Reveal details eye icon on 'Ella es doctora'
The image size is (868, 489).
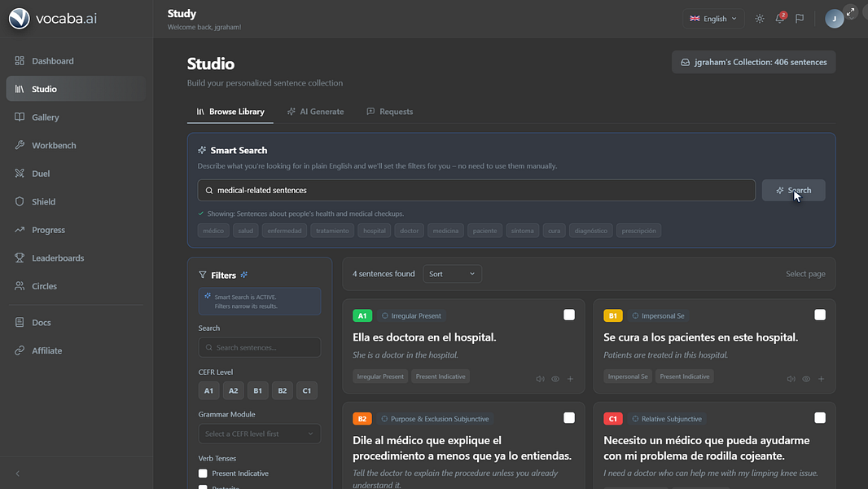tap(555, 379)
